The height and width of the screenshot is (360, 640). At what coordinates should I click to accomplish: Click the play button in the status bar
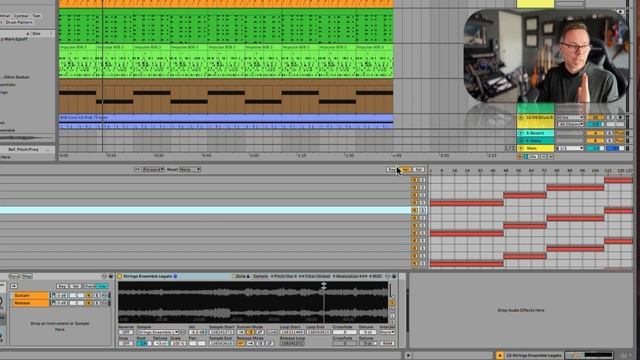[x=408, y=356]
